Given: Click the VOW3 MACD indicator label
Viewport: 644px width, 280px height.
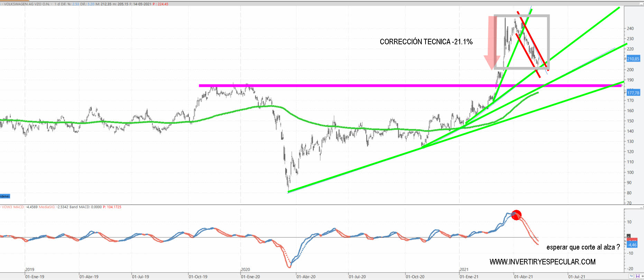Looking at the screenshot, I should [x=13, y=207].
